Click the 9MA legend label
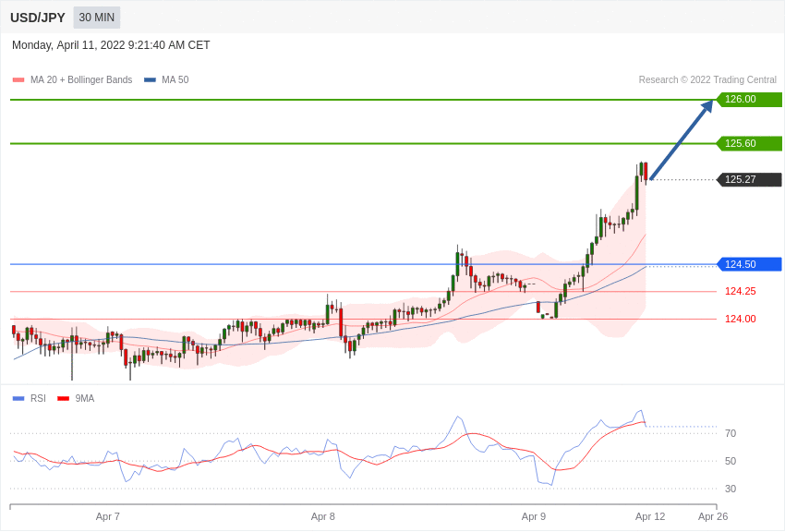Screen dimensions: 785x532 85,398
